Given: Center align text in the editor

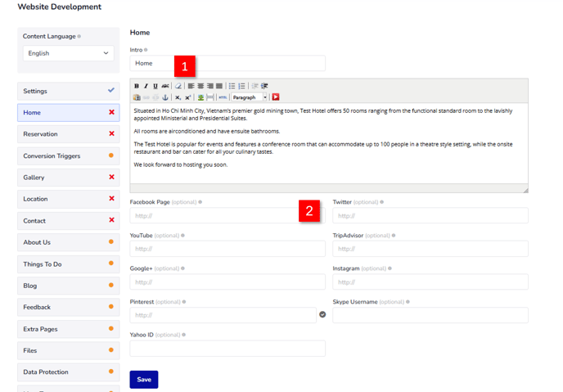Looking at the screenshot, I should tap(200, 86).
